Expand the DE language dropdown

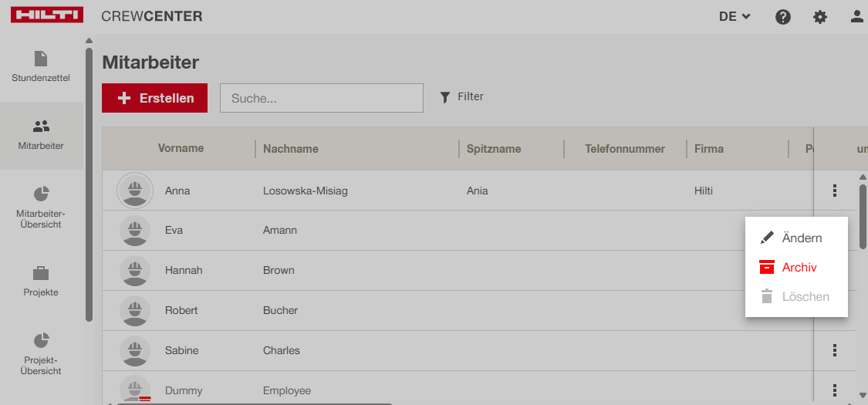[735, 16]
